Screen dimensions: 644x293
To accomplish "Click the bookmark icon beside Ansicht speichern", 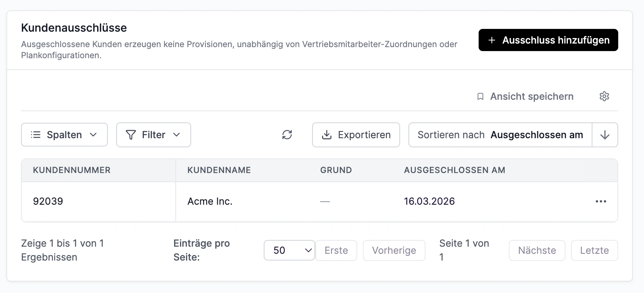I will (x=480, y=97).
